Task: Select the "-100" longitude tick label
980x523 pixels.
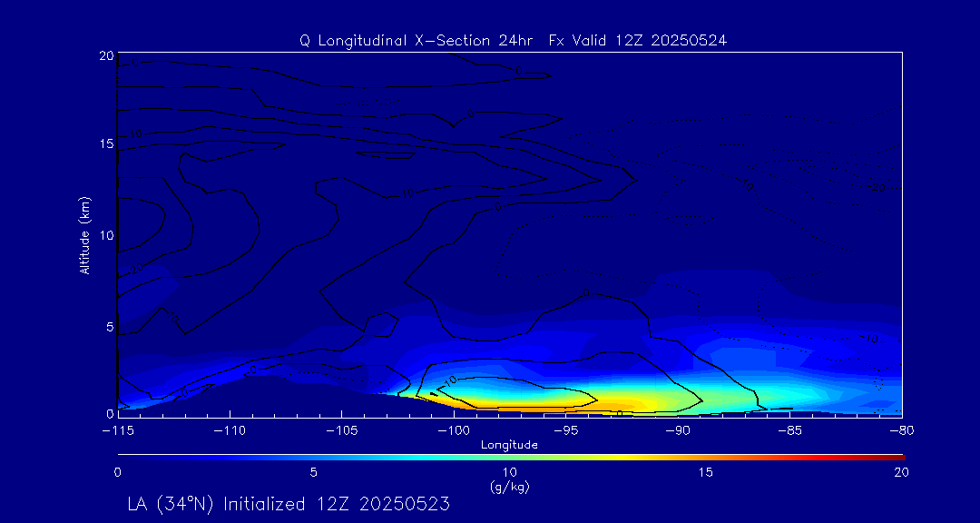Action: point(454,430)
